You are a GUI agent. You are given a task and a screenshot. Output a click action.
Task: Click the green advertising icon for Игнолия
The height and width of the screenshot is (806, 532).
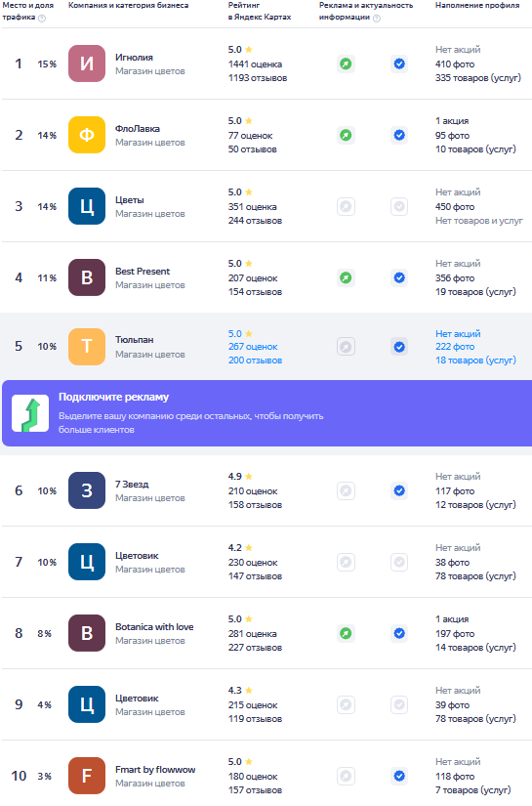click(x=347, y=64)
